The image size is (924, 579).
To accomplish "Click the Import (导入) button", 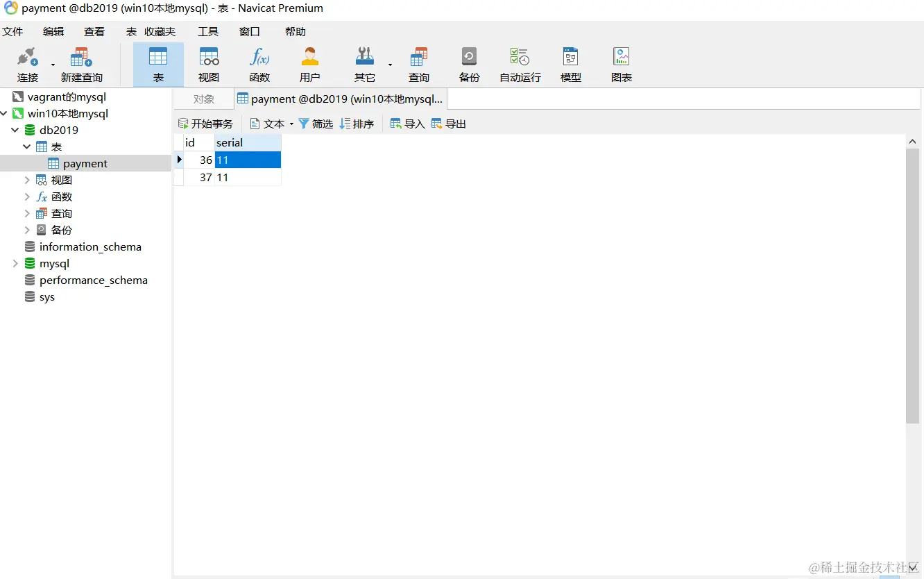I will 407,124.
